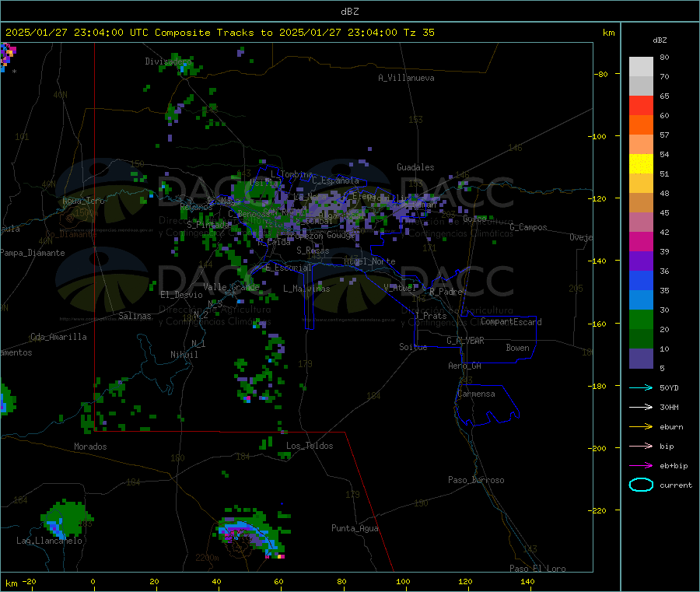700x592 pixels.
Task: Click the Valle_Grande map label
Action: point(231,287)
